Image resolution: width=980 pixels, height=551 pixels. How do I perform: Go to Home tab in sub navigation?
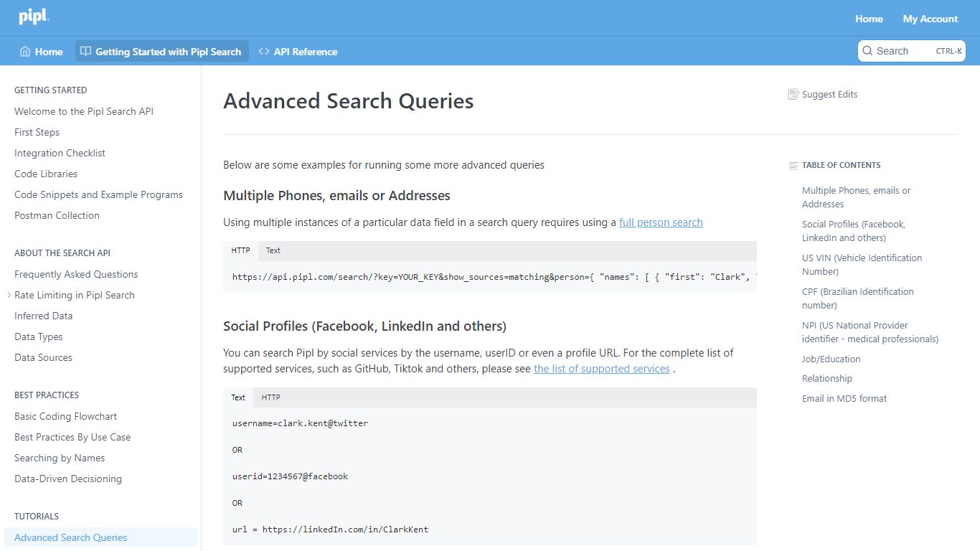pos(41,52)
